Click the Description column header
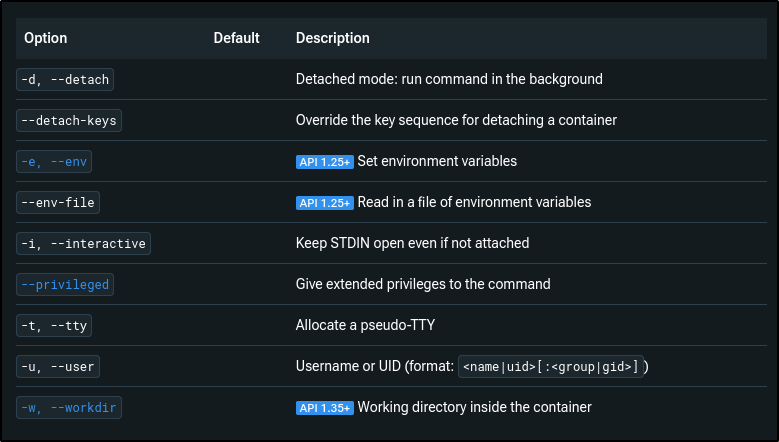The image size is (779, 442). [333, 38]
